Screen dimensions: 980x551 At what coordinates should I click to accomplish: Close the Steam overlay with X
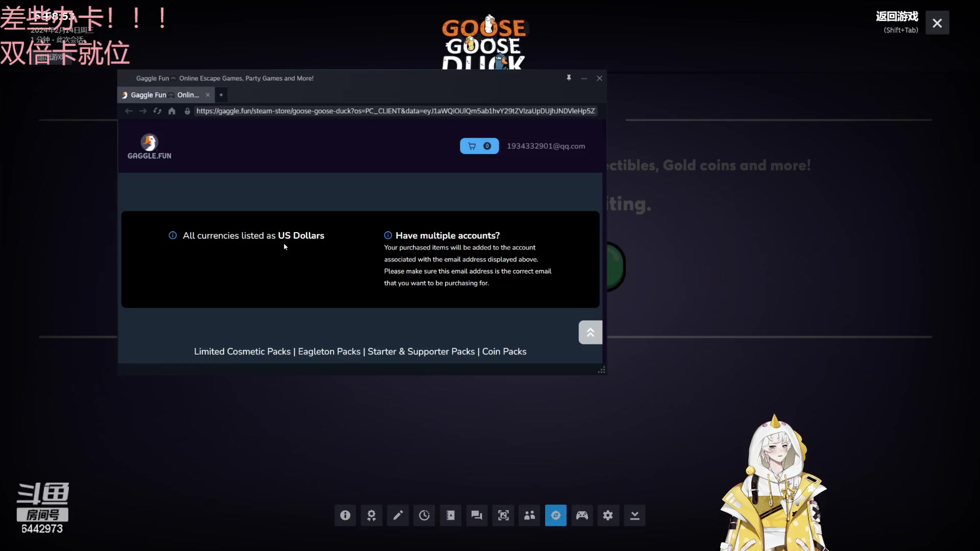tap(937, 23)
